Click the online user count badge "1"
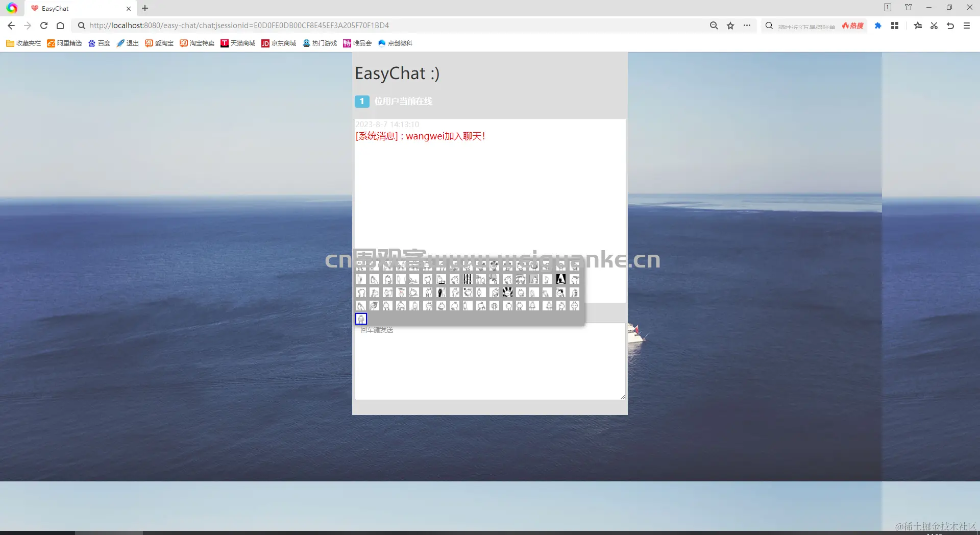The width and height of the screenshot is (980, 535). click(x=362, y=101)
